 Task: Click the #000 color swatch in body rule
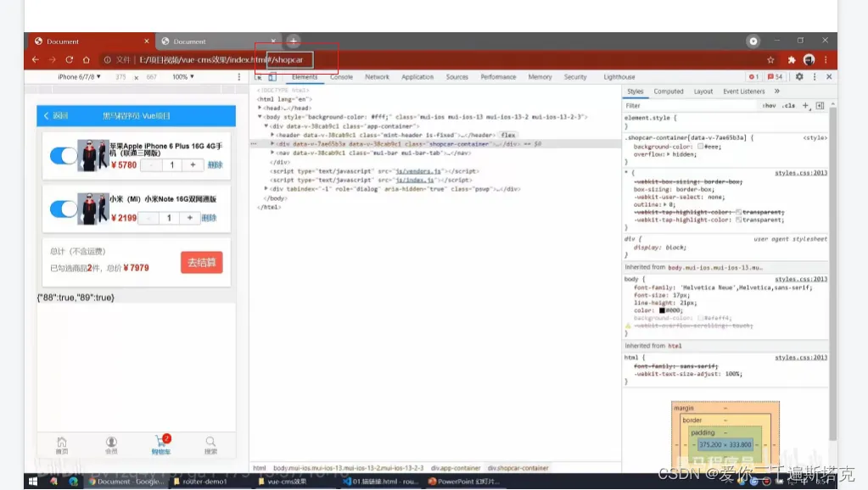pos(662,310)
